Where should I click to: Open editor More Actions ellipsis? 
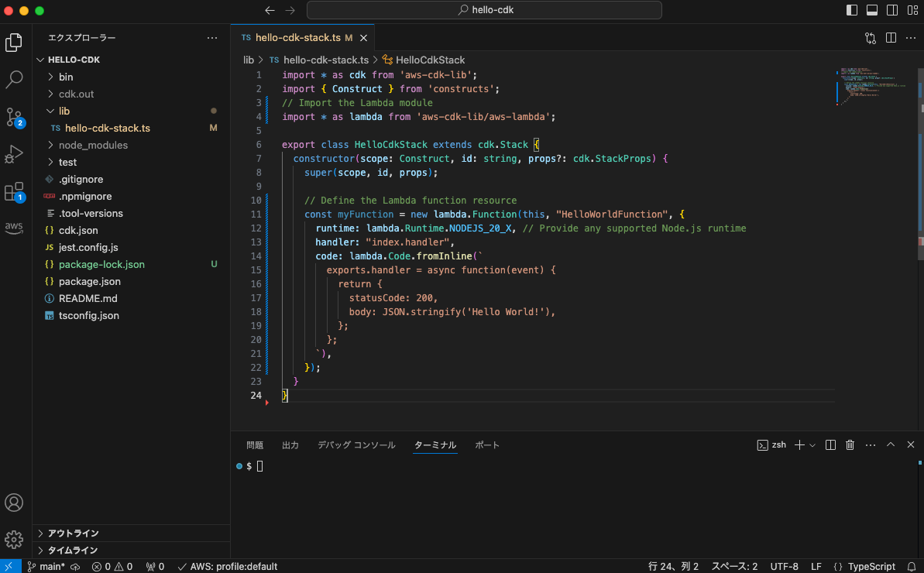click(911, 38)
